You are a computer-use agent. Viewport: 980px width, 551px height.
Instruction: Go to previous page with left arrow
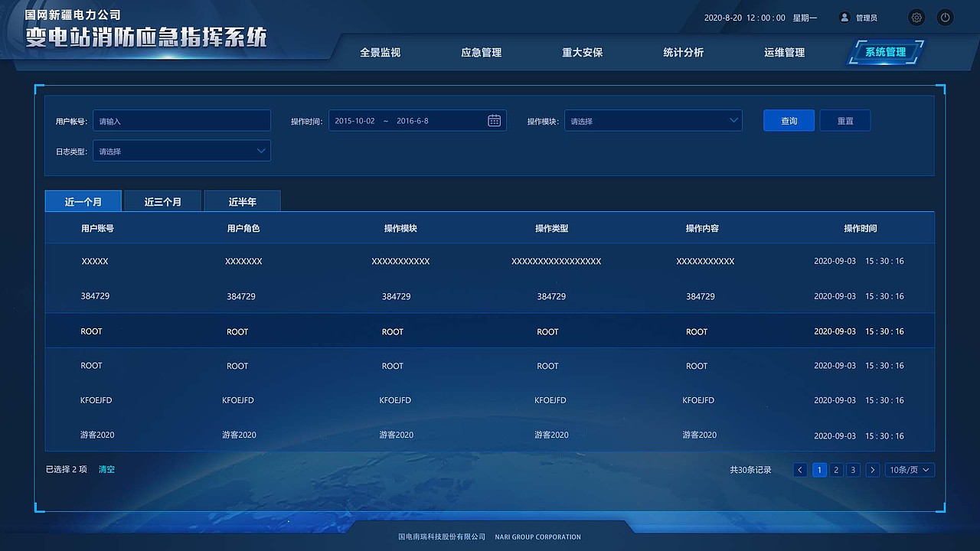coord(800,469)
